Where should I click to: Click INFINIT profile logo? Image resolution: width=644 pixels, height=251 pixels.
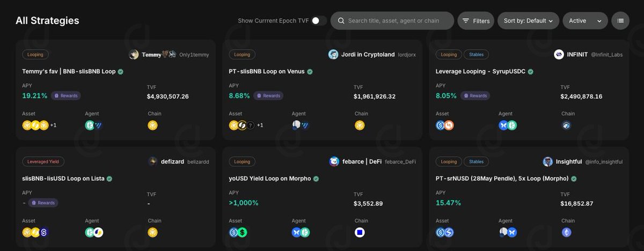pos(559,55)
